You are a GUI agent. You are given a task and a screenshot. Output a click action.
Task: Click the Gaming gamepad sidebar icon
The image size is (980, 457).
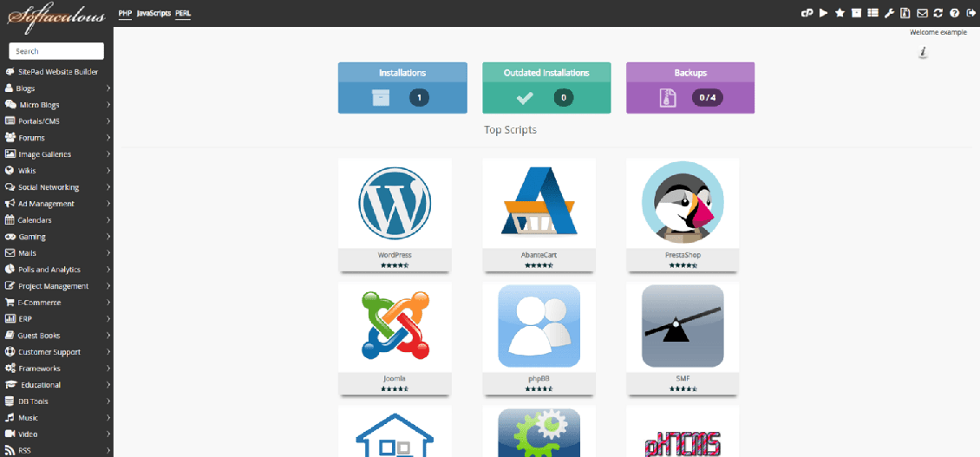[10, 237]
